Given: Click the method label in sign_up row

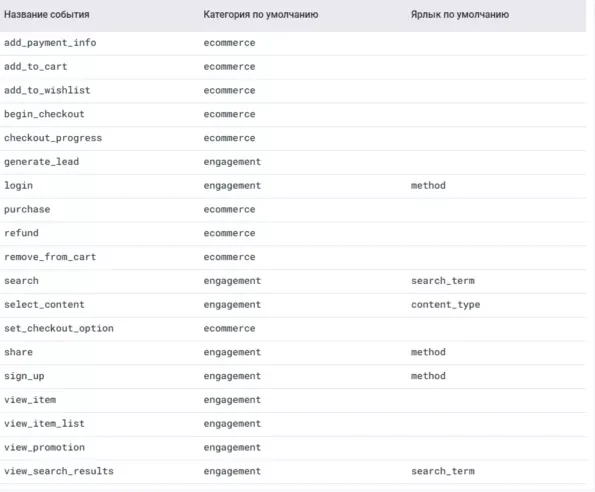Looking at the screenshot, I should 428,376.
